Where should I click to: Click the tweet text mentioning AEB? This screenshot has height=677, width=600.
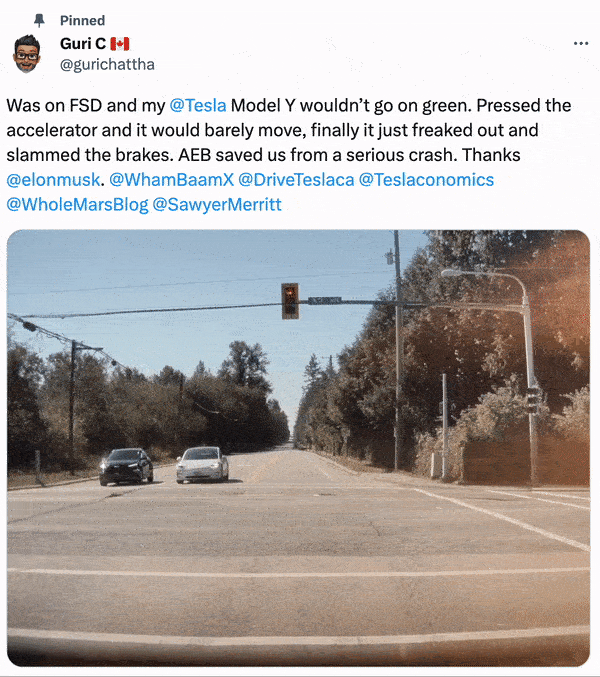pos(263,155)
